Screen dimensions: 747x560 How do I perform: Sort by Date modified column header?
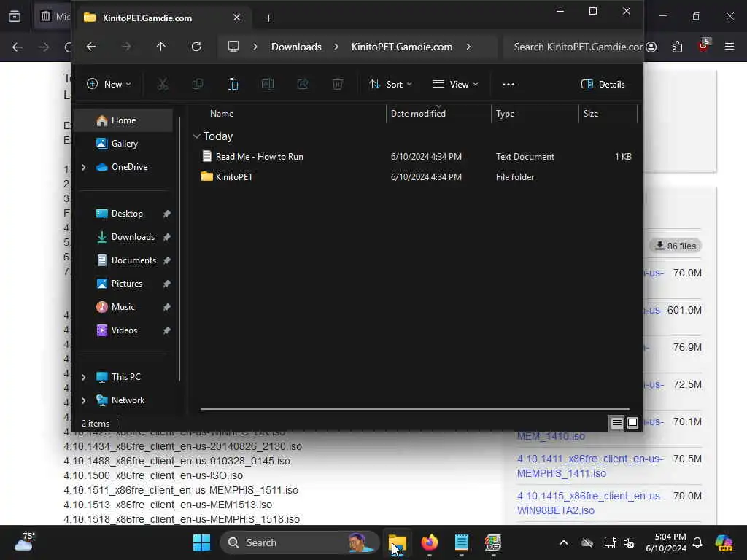point(418,114)
